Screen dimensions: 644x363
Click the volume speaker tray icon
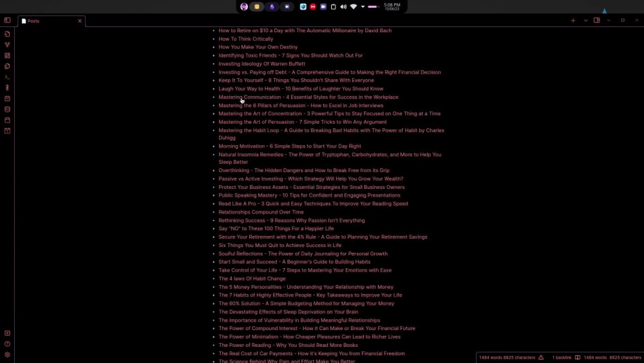tap(343, 6)
